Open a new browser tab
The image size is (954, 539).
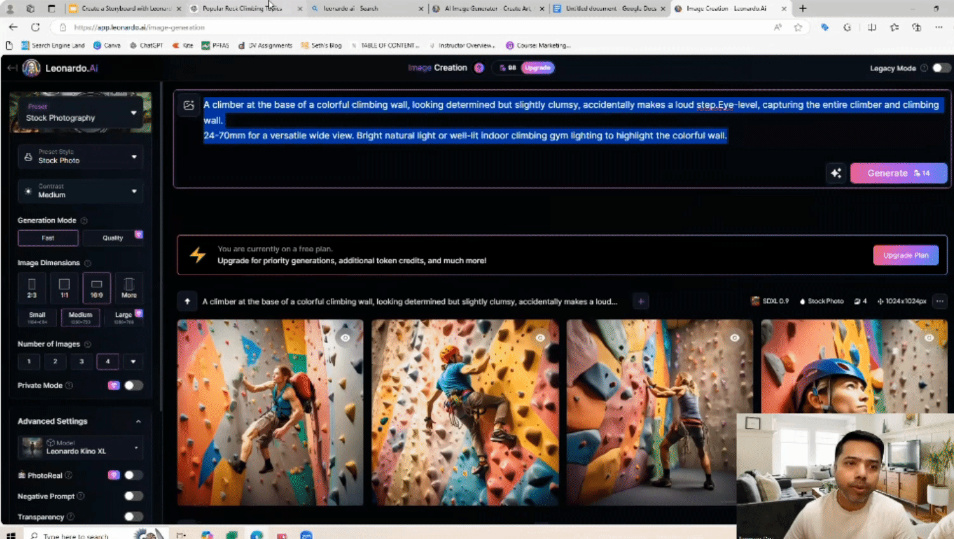coord(803,9)
